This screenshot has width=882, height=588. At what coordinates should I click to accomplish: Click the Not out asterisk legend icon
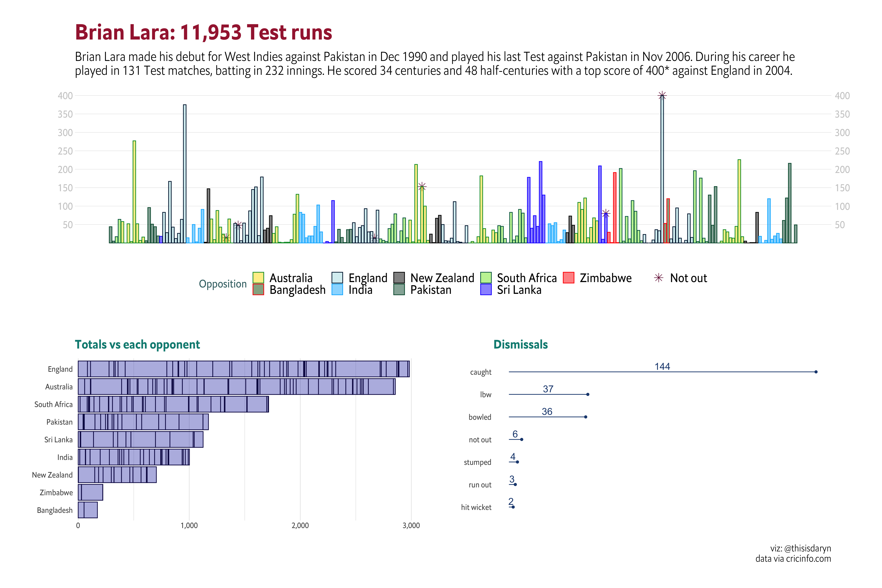tap(659, 278)
